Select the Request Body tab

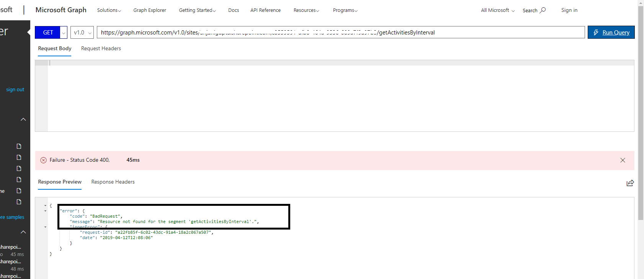(55, 48)
